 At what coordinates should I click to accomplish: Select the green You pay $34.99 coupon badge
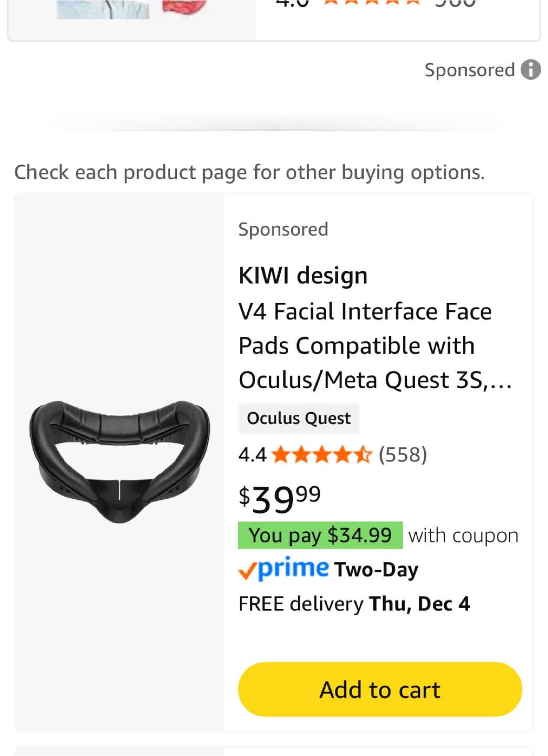[x=320, y=535]
